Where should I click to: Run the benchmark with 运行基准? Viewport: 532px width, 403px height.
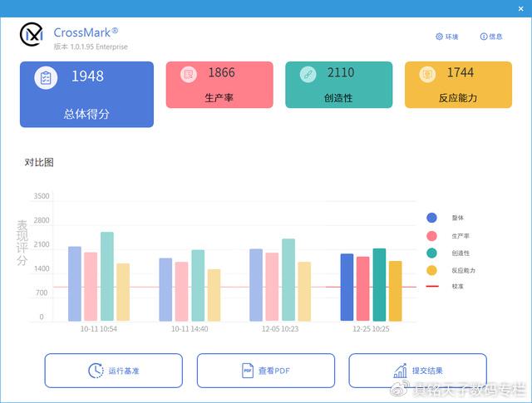tap(114, 371)
